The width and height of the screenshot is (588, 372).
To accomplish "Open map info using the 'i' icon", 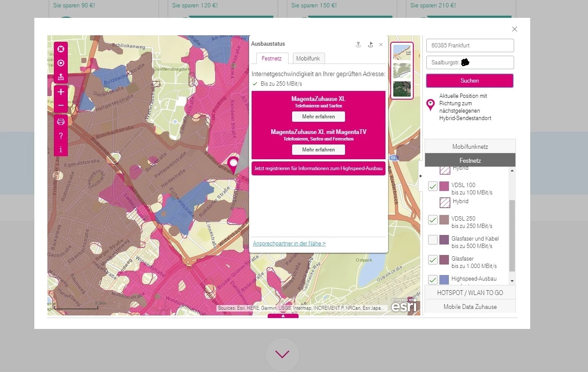I will [61, 150].
